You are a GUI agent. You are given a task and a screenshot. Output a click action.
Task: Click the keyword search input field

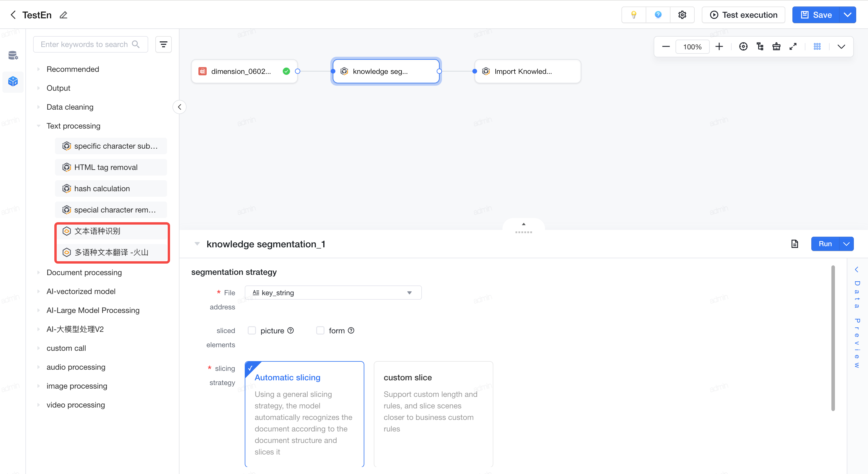[90, 44]
